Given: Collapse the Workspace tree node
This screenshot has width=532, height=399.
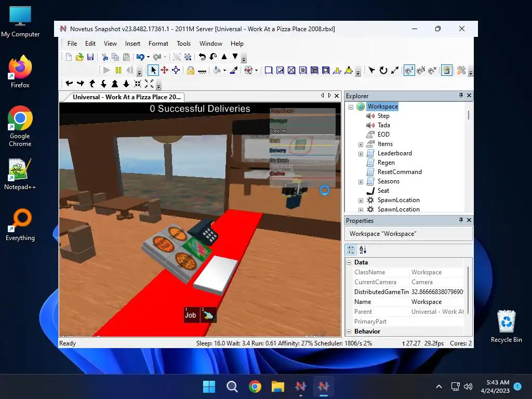Looking at the screenshot, I should click(x=351, y=107).
